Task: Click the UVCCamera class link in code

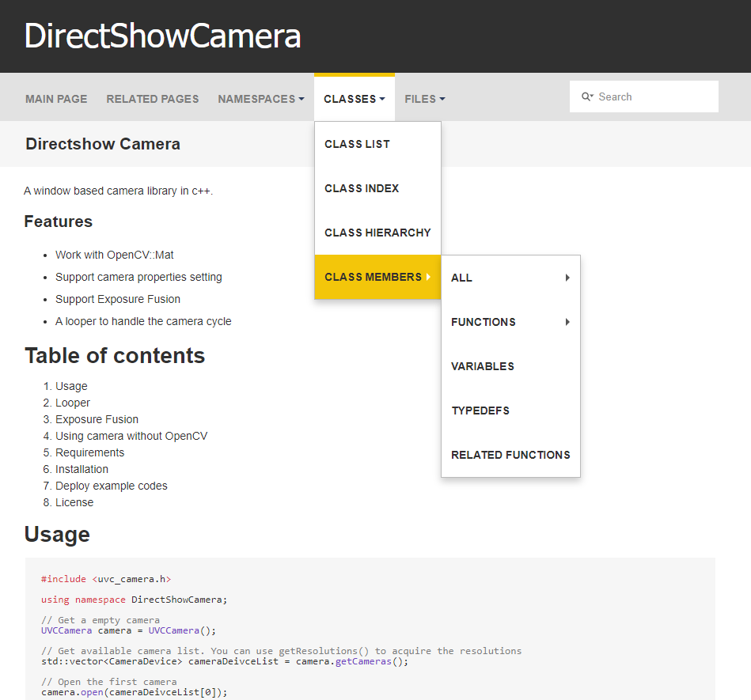Action: tap(66, 630)
